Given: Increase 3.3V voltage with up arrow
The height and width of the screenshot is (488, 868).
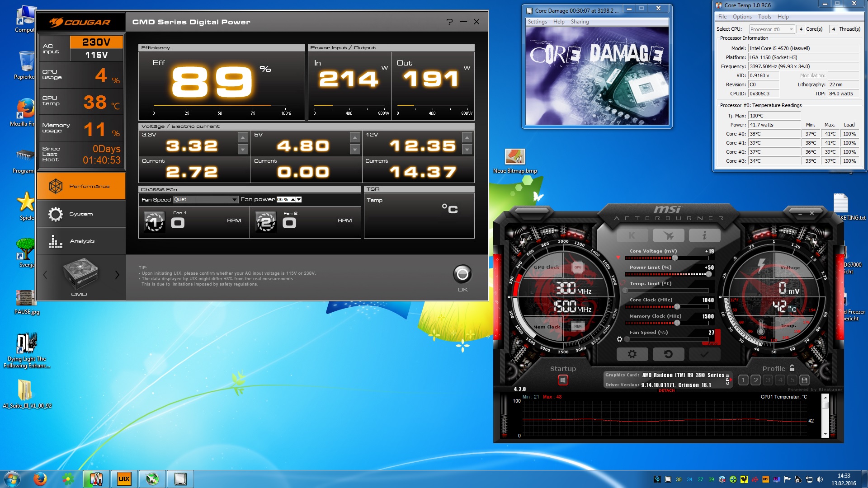Looking at the screenshot, I should click(243, 137).
